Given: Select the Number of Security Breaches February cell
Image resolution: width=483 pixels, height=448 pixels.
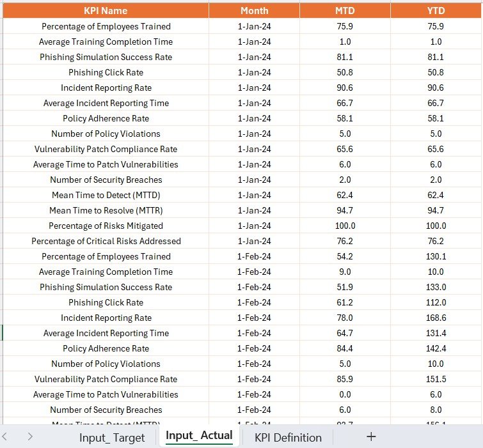Looking at the screenshot, I should coord(106,410).
